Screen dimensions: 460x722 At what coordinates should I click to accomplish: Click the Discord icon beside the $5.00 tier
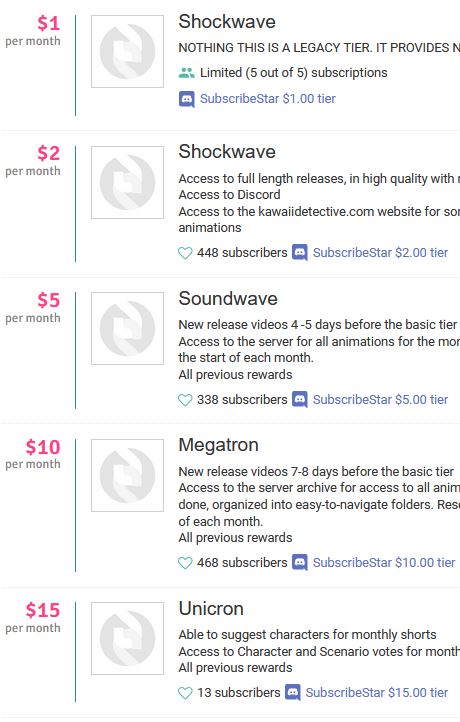pos(300,400)
